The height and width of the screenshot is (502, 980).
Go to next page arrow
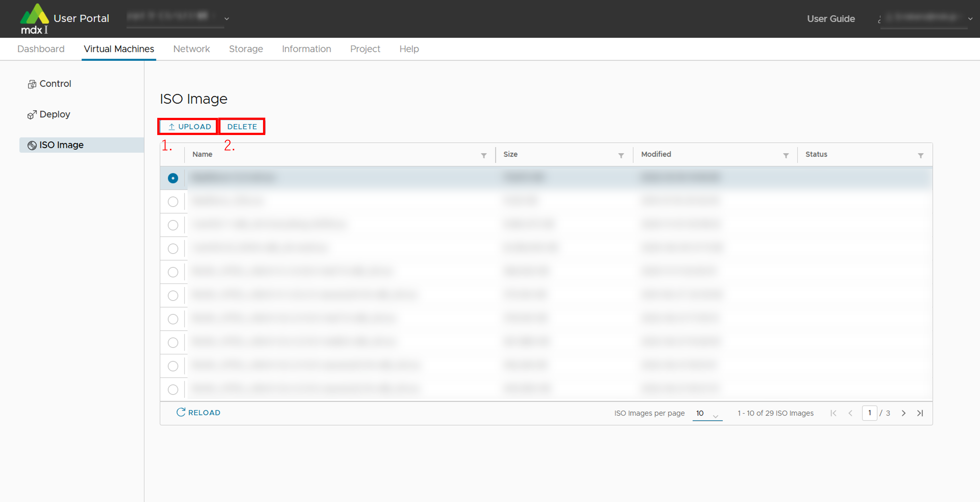point(904,413)
